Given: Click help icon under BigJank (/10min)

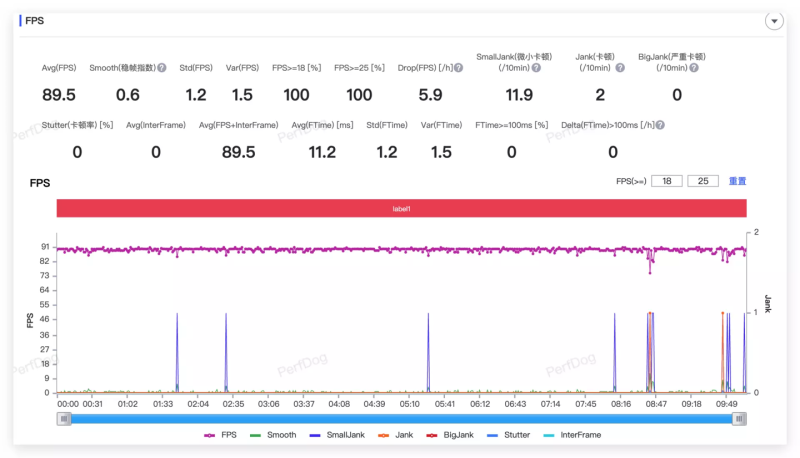Looking at the screenshot, I should click(x=699, y=68).
